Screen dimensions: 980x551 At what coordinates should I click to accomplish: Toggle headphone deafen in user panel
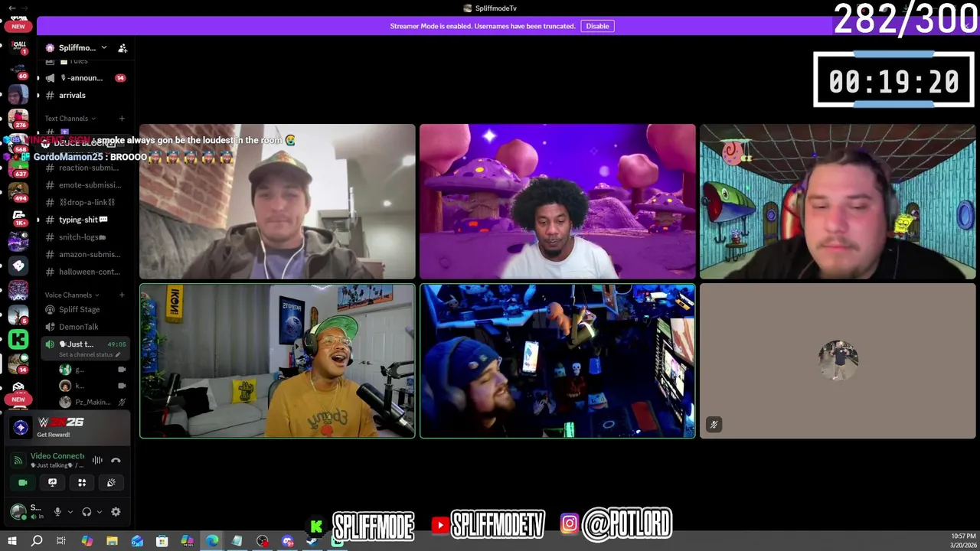(x=87, y=512)
